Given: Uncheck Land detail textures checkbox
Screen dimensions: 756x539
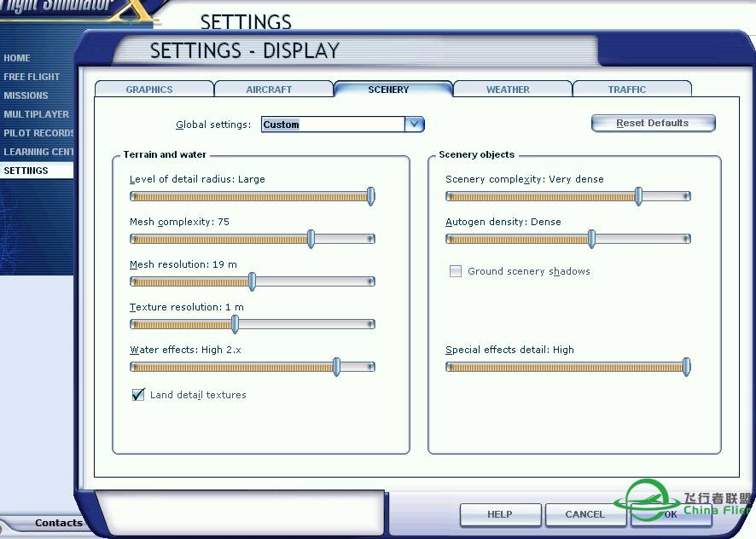Looking at the screenshot, I should click(138, 395).
